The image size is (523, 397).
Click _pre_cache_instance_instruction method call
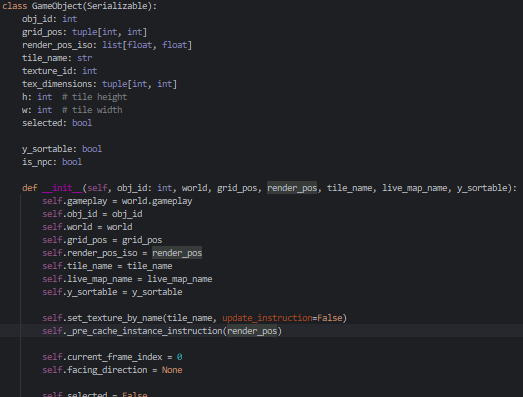145,331
